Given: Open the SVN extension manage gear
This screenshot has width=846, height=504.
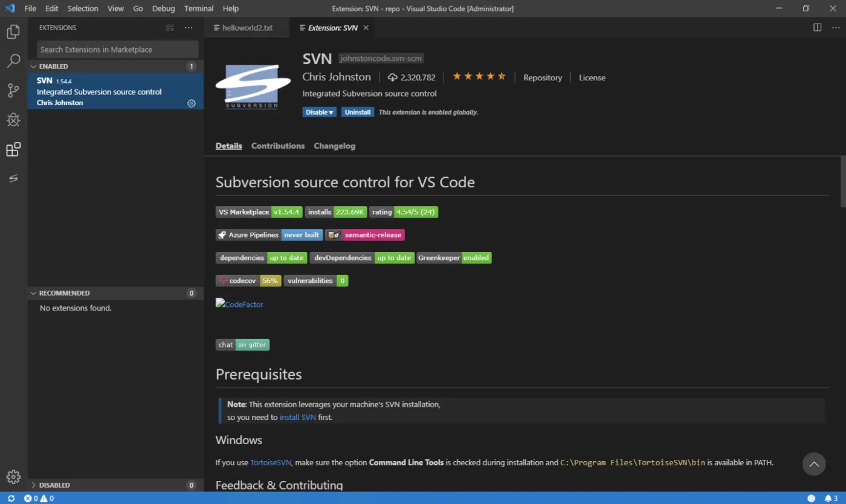Looking at the screenshot, I should (x=192, y=103).
